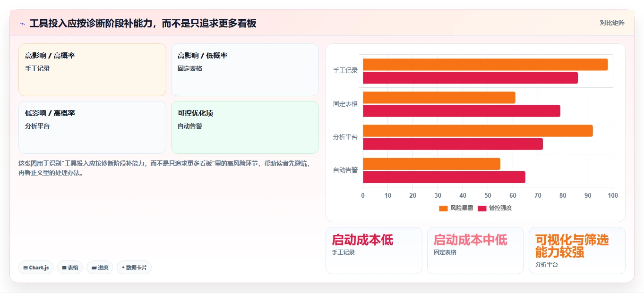This screenshot has height=293, width=644.
Task: Click the 风险暴露 legend text
Action: tap(462, 208)
